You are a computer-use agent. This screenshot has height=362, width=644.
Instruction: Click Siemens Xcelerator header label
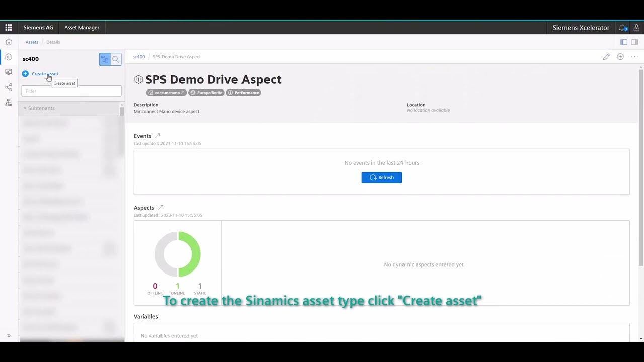tap(581, 28)
